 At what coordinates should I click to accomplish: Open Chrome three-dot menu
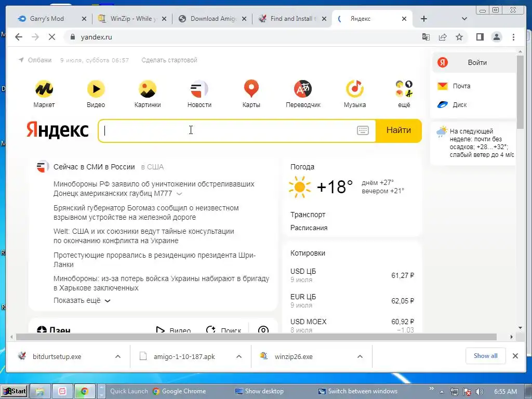point(513,37)
